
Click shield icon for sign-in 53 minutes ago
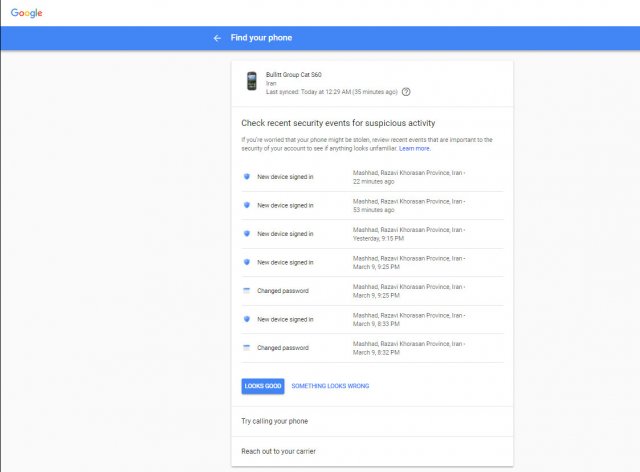(x=246, y=205)
